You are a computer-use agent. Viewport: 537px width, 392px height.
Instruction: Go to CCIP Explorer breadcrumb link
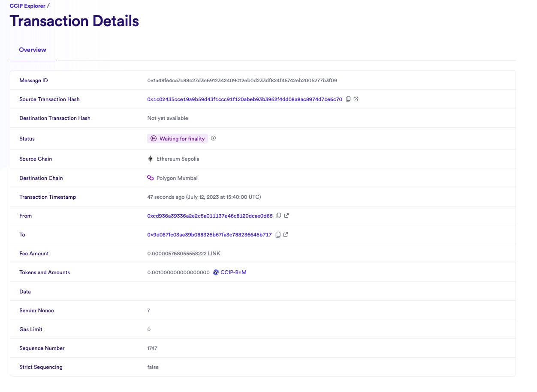[x=27, y=6]
